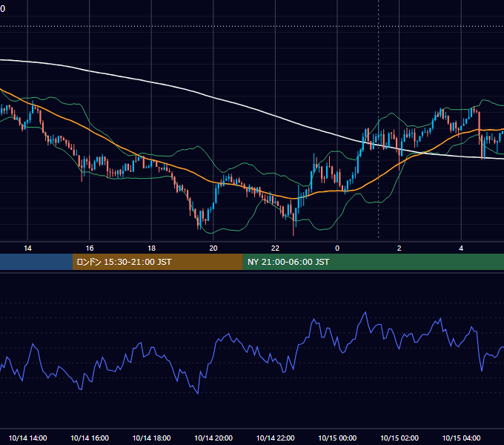
Task: Click the "0" hour label on upper time axis
Action: 337,248
